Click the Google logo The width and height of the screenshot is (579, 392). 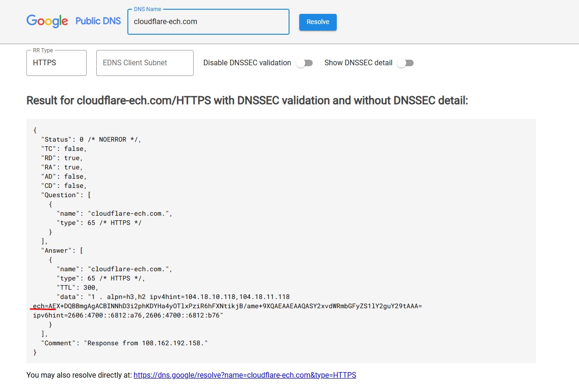(47, 21)
